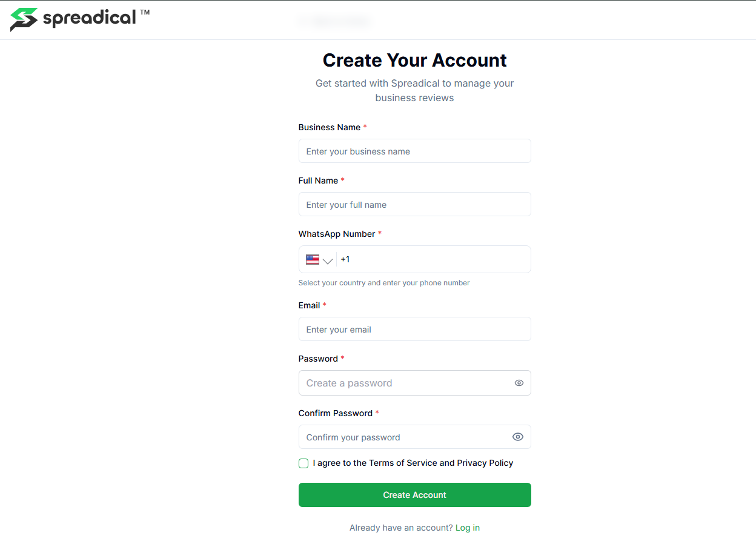Click the US flag icon

tap(311, 259)
